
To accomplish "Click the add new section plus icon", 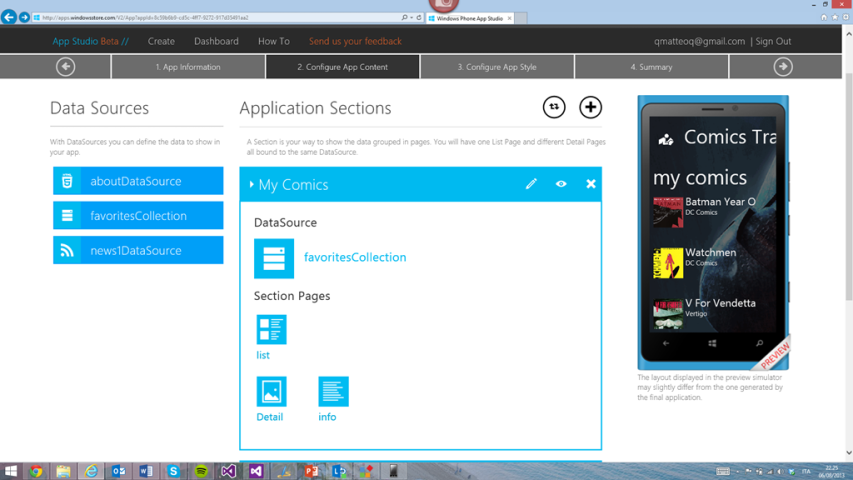I will (590, 108).
